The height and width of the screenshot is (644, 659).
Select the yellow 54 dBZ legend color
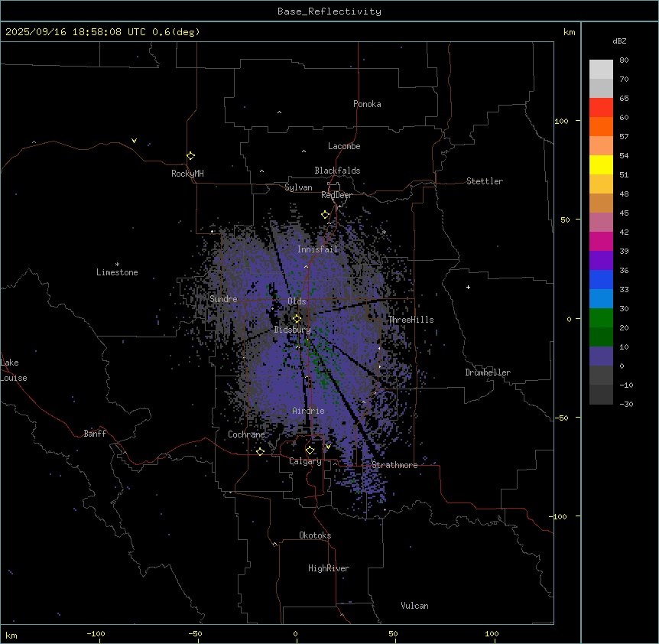[x=601, y=164]
